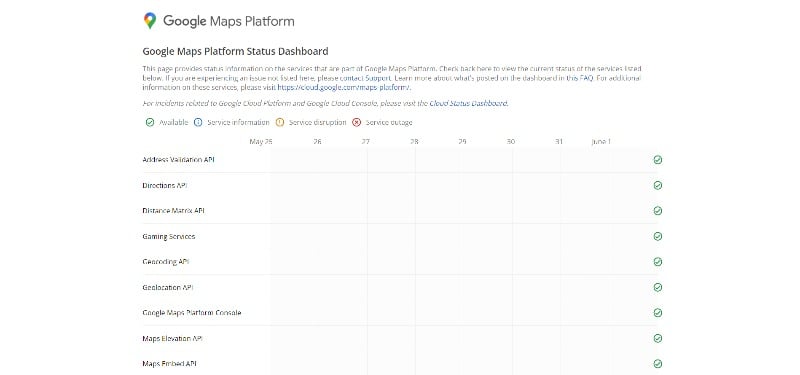
Task: Click the Distance Matrix API green checkmark
Action: click(x=658, y=211)
